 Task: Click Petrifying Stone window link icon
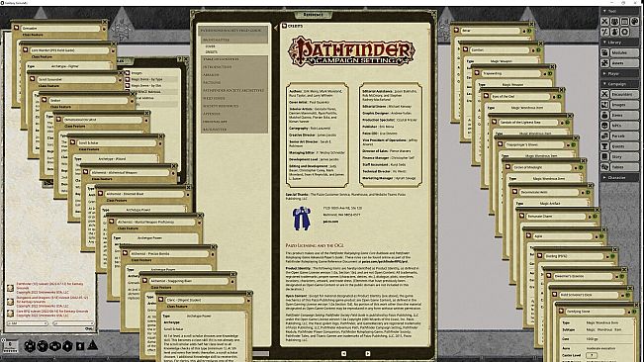point(562,312)
